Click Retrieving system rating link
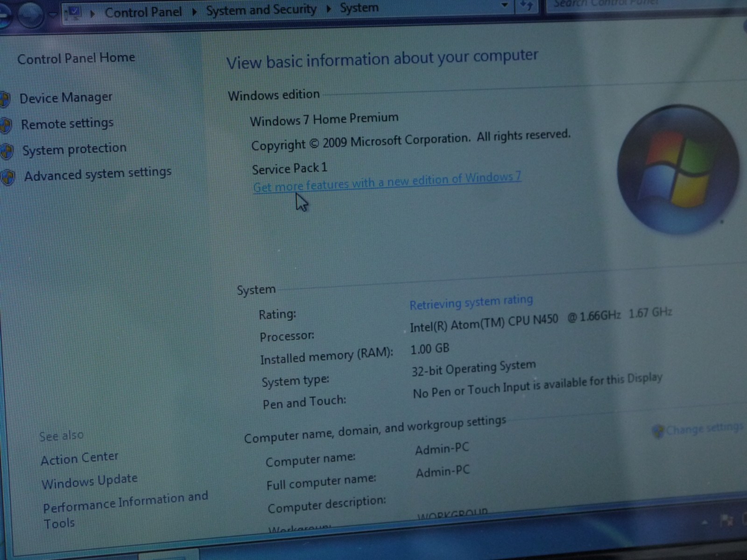The height and width of the screenshot is (560, 747). click(x=471, y=302)
